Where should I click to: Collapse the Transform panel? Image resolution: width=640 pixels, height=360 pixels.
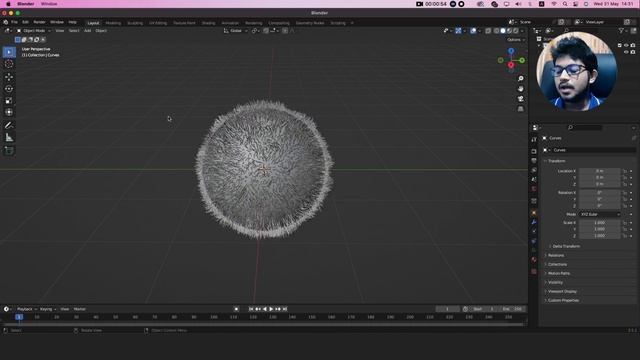(x=556, y=161)
